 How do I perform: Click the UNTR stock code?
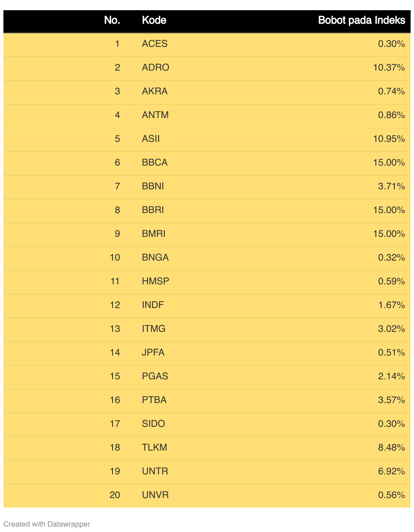pos(155,471)
